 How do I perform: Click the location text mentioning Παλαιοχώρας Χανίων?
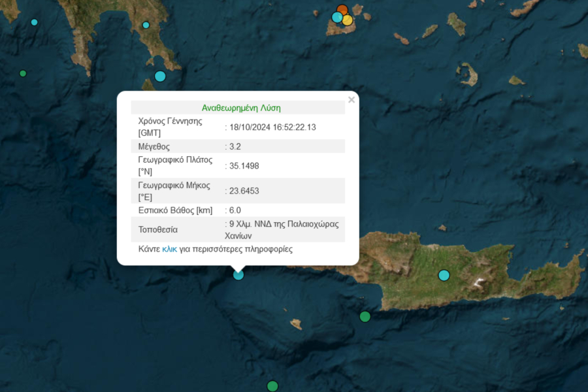[284, 229]
